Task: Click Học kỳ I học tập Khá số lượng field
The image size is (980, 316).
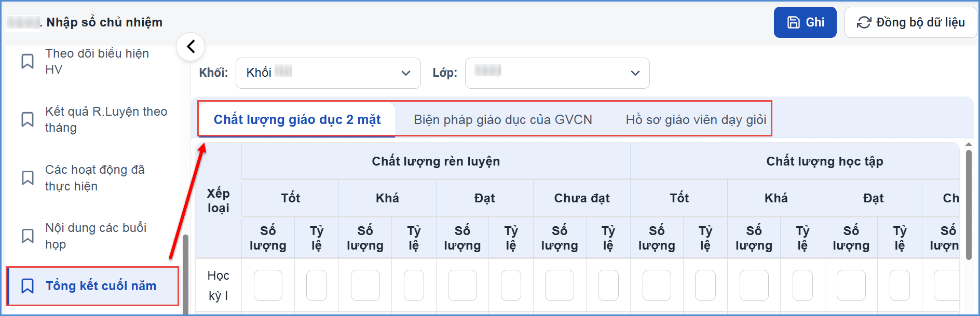Action: coord(754,285)
